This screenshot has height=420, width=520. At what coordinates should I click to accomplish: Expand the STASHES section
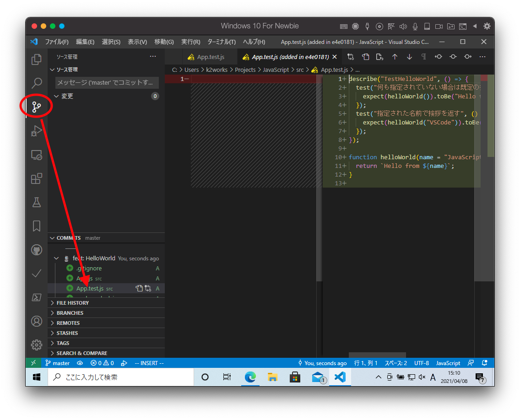click(x=67, y=333)
